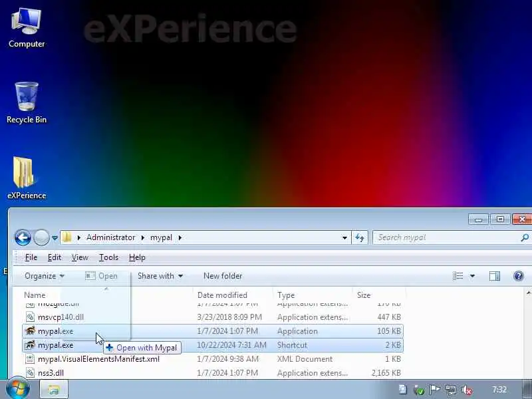
Task: Click the 10/22/2024 7:31 AM date cell
Action: click(x=231, y=345)
